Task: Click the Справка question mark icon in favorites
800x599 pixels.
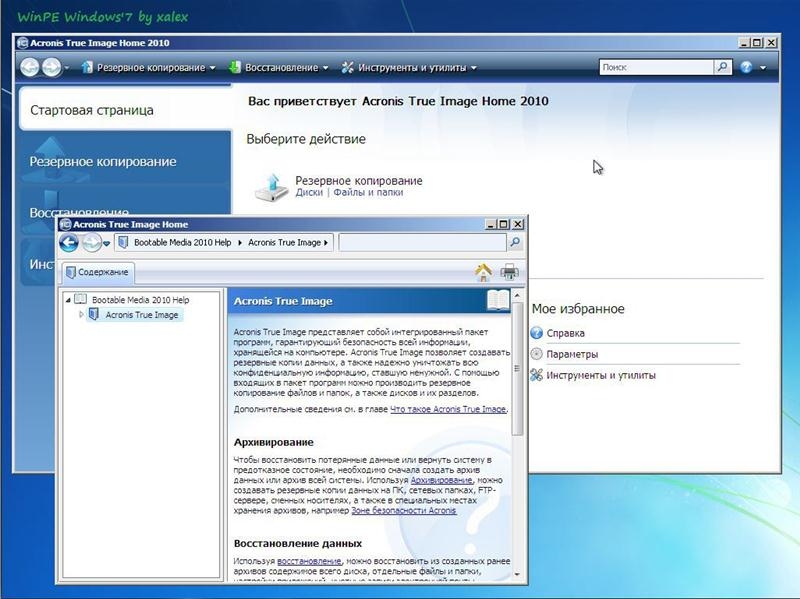Action: pos(536,333)
